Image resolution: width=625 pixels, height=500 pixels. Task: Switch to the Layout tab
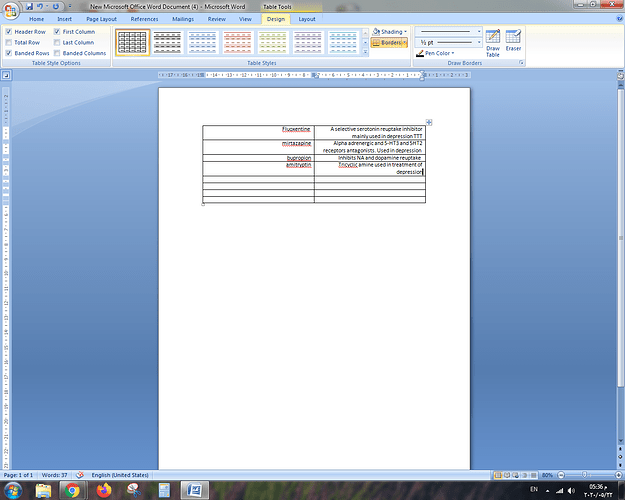point(307,19)
